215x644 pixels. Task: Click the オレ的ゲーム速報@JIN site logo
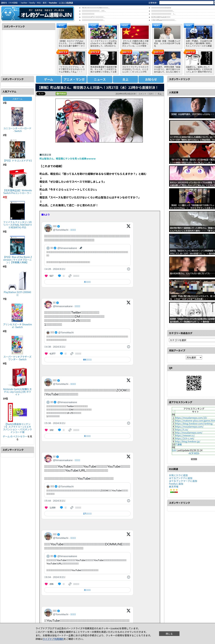pyautogui.click(x=38, y=14)
